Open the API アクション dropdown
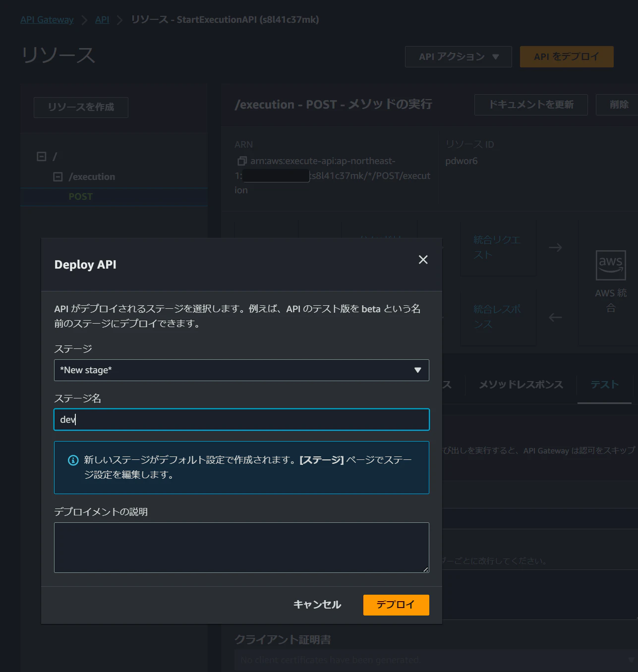Image resolution: width=638 pixels, height=672 pixels. [459, 56]
